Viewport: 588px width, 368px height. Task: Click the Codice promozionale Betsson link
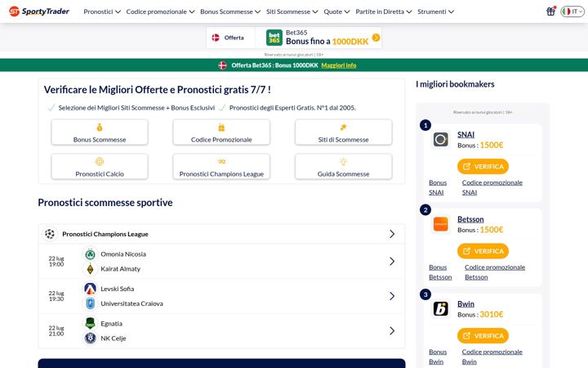point(495,272)
